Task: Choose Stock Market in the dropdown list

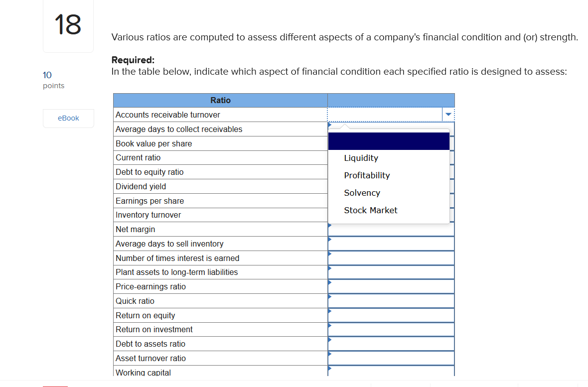Action: point(371,210)
